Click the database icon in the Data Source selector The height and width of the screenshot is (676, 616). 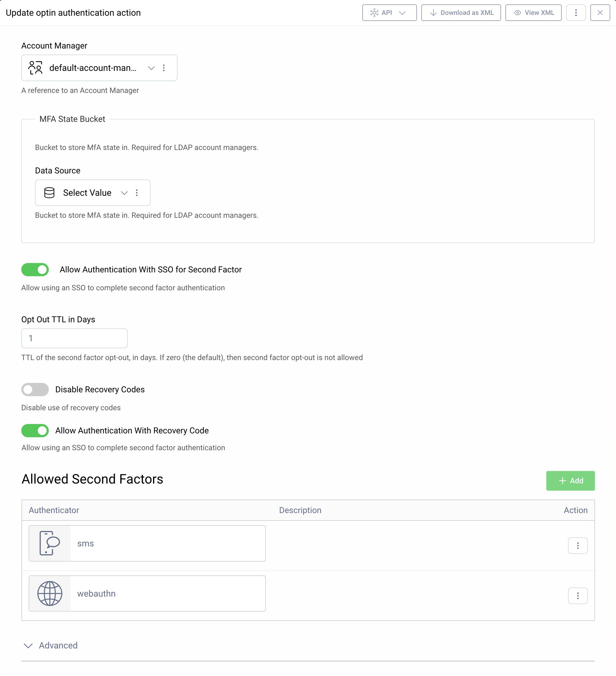(x=49, y=193)
